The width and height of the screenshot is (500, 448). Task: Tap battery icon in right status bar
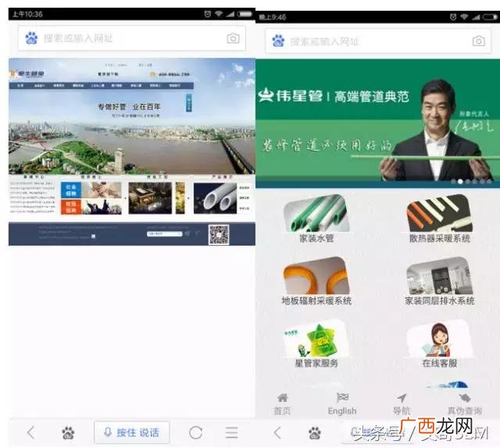[x=490, y=17]
